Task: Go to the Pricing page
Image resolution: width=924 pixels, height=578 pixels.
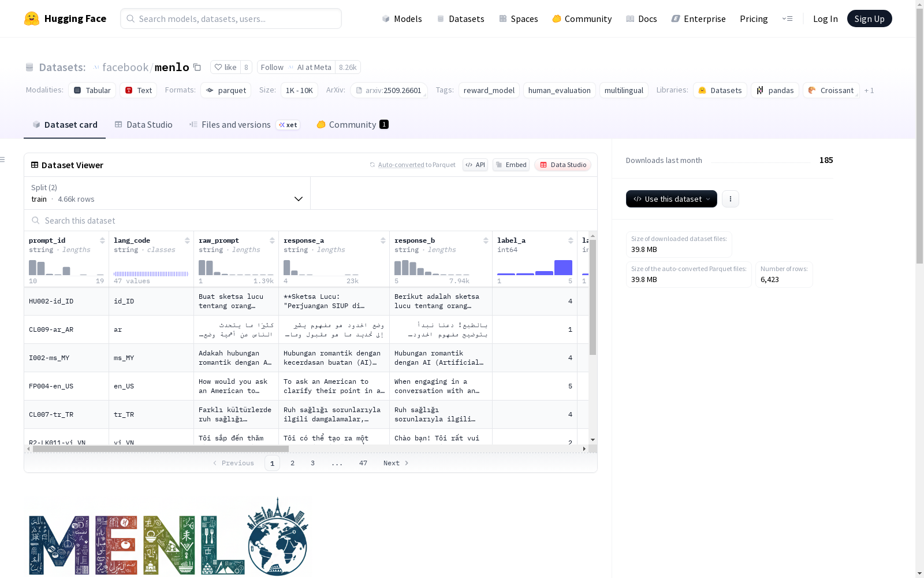Action: tap(754, 18)
